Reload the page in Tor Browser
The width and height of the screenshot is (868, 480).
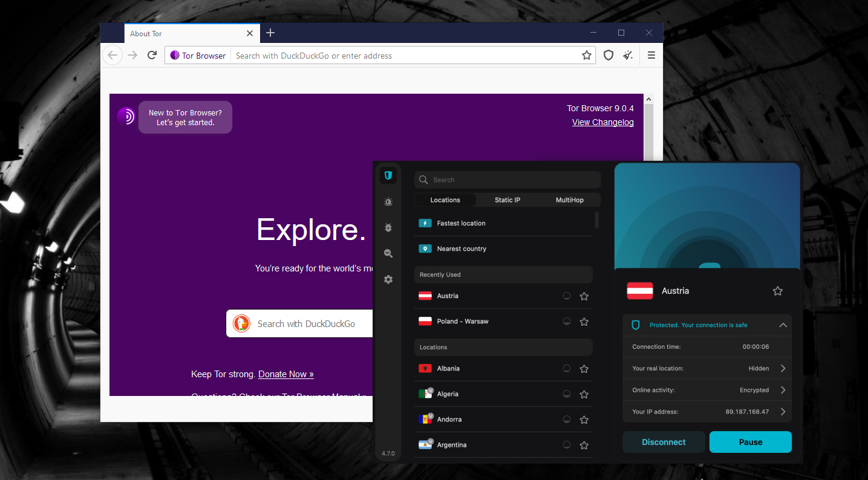coord(152,56)
